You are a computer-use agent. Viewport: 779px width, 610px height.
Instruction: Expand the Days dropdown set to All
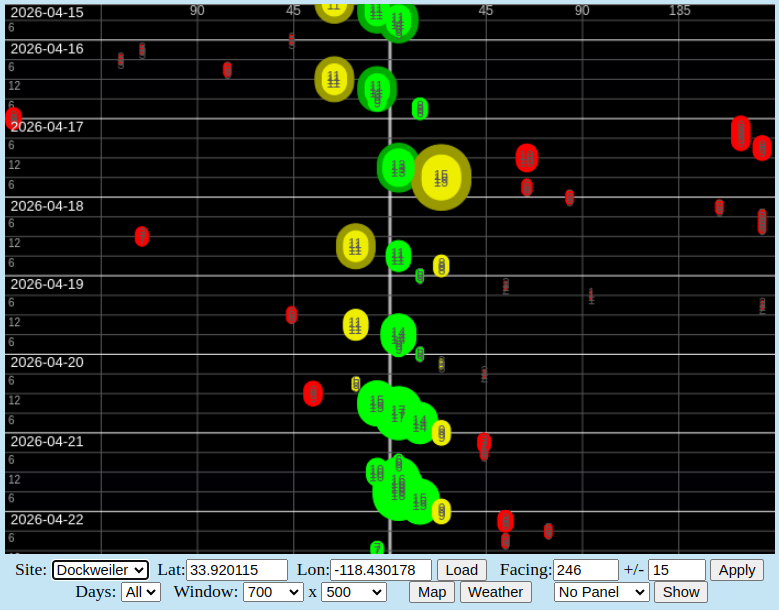click(x=140, y=592)
